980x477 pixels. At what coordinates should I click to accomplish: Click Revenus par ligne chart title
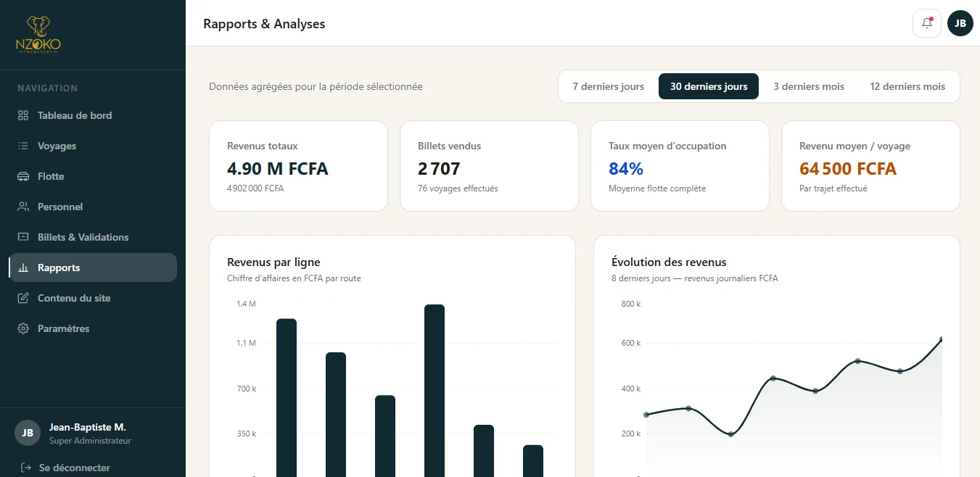coord(273,262)
